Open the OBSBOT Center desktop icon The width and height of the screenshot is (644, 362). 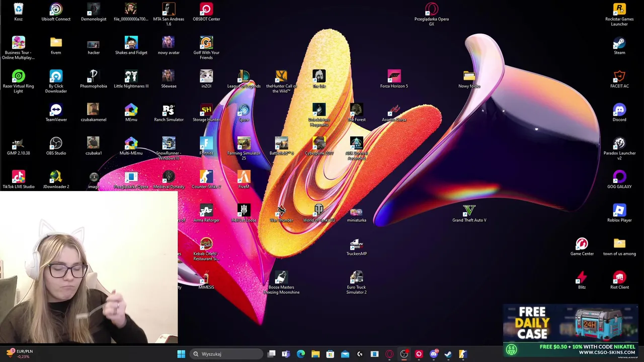(206, 12)
